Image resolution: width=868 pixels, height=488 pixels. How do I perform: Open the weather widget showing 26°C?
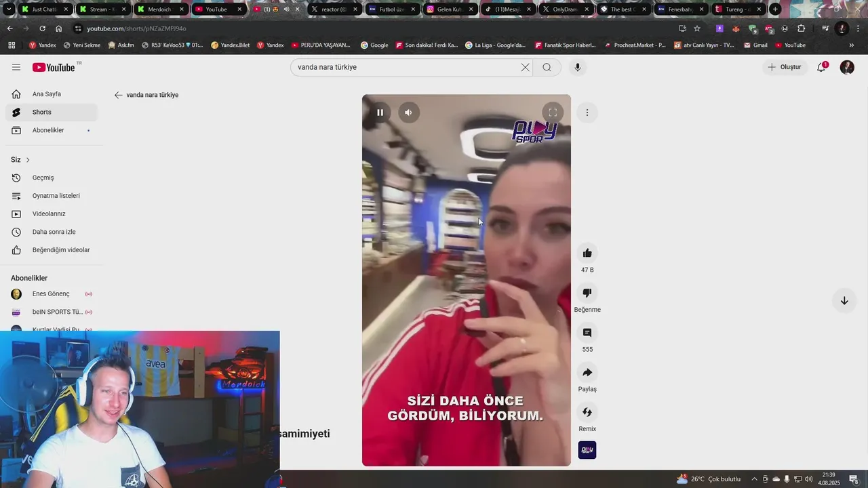coord(709,479)
